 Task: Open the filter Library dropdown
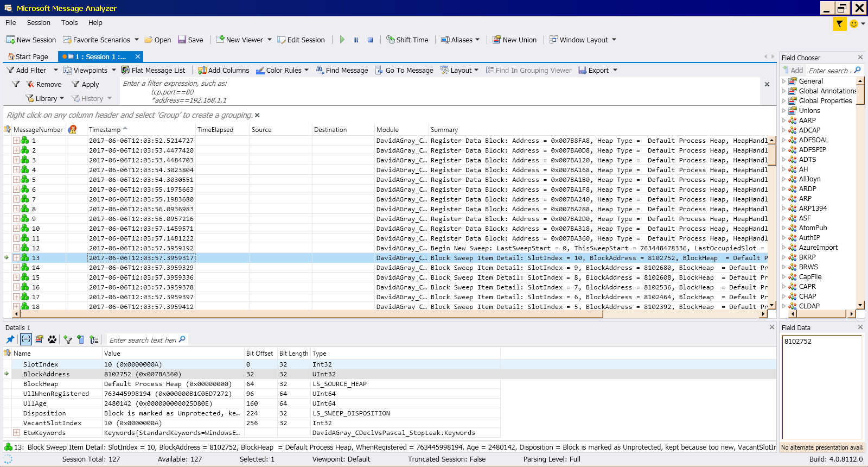pyautogui.click(x=44, y=98)
